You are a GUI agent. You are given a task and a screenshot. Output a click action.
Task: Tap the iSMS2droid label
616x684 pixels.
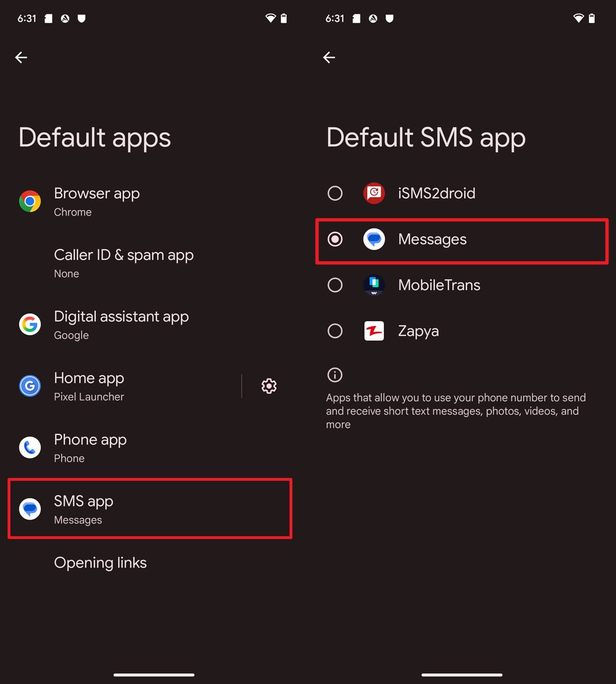436,193
